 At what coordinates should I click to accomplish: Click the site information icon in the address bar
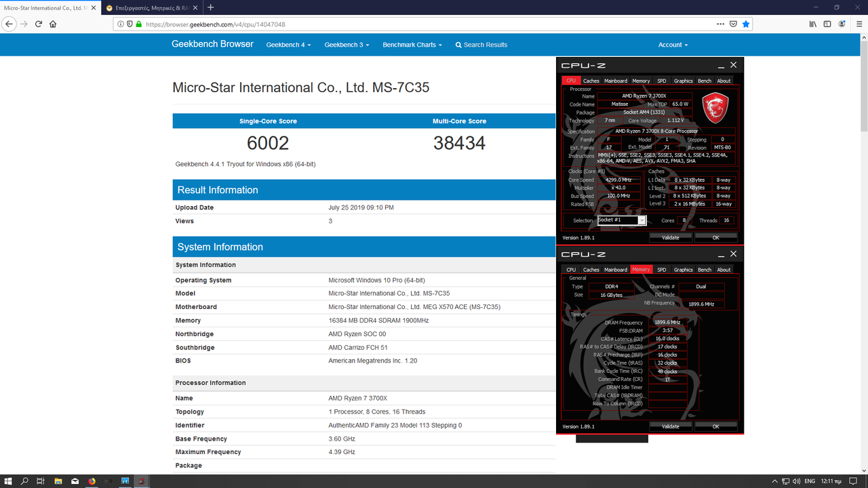tap(121, 24)
